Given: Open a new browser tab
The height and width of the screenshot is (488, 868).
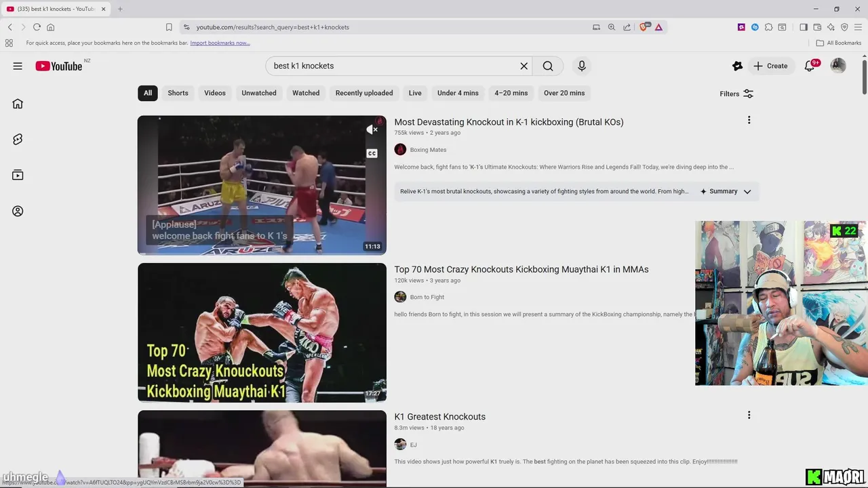Looking at the screenshot, I should point(120,9).
